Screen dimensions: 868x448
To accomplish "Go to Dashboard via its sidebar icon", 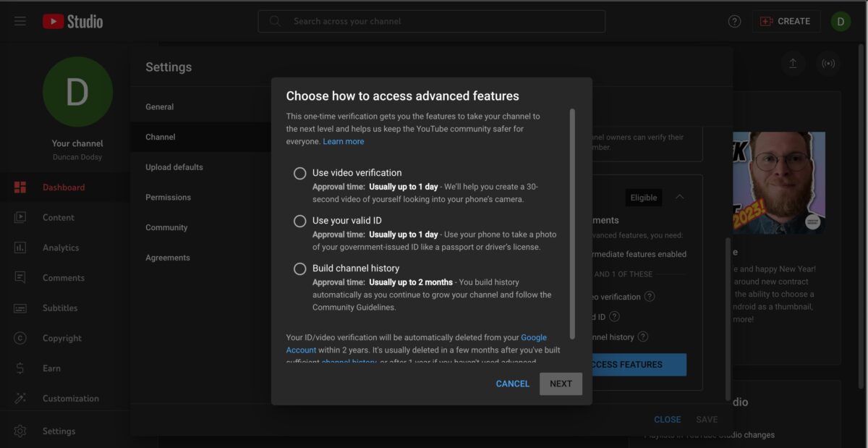I will click(x=20, y=187).
